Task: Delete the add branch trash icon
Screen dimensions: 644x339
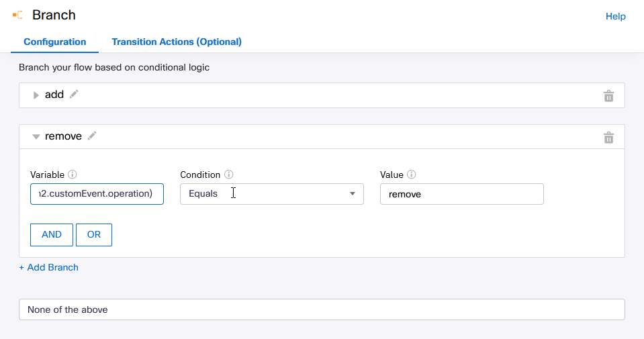Action: click(608, 96)
